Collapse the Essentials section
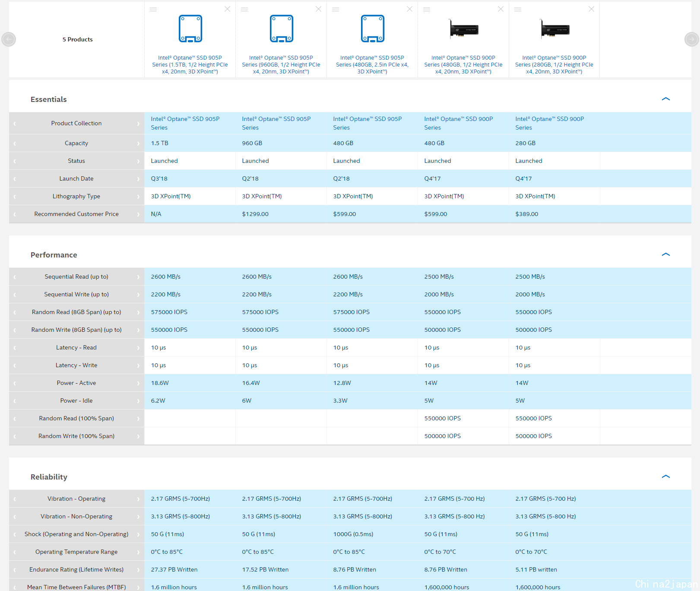Viewport: 700px width, 591px height. [x=665, y=99]
